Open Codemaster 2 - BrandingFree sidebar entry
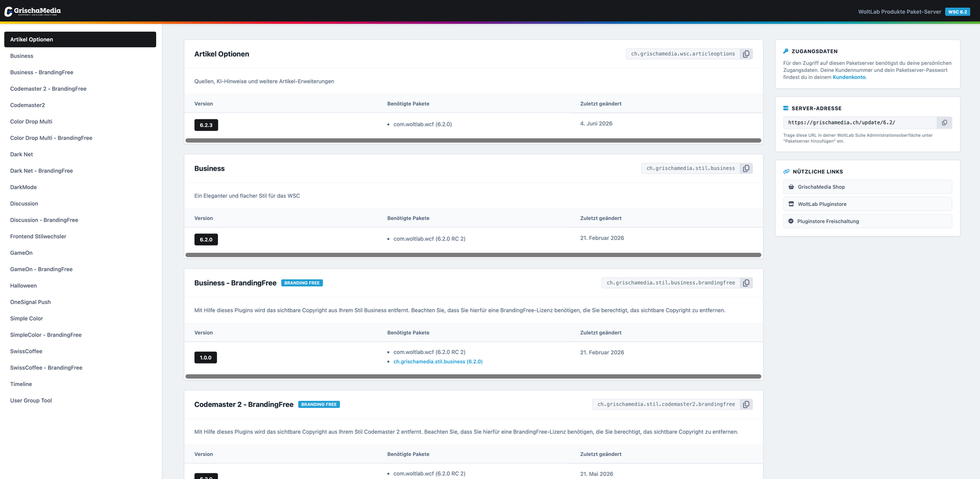Screen dimensions: 980x479 click(x=80, y=89)
